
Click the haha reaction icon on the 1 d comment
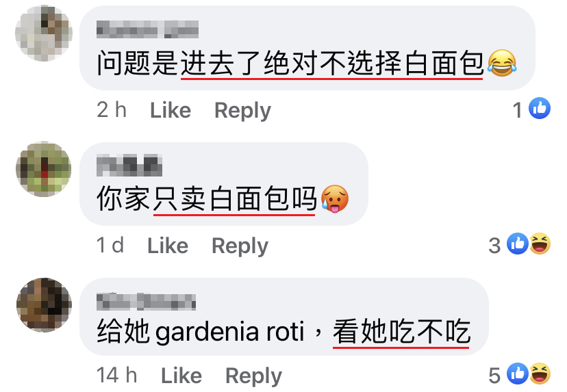click(x=540, y=244)
